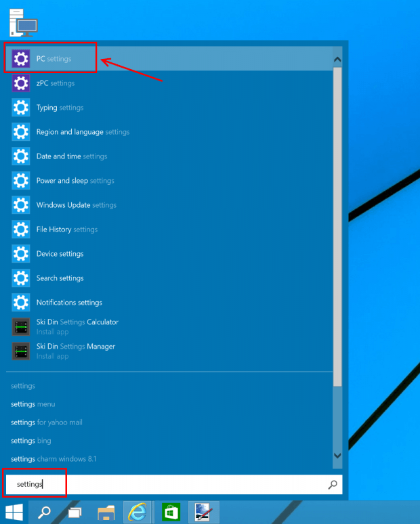Click the Power and sleep gear icon
The width and height of the screenshot is (420, 524).
[x=21, y=181]
